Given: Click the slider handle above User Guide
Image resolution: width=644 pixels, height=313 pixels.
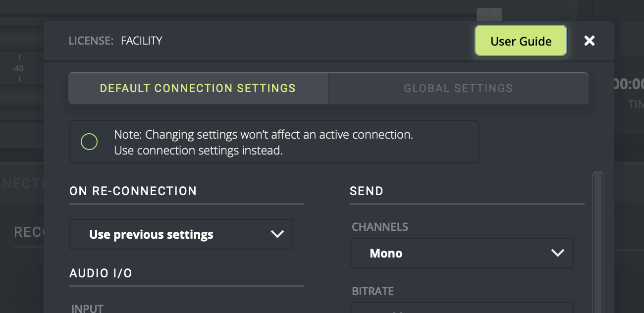Looking at the screenshot, I should (489, 14).
